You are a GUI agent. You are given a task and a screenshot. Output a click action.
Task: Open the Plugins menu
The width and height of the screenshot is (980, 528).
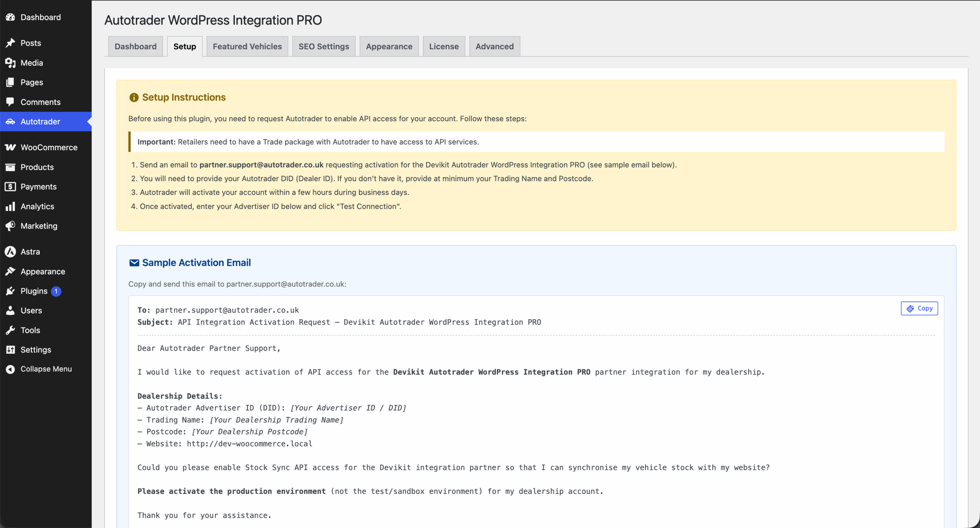pos(46,291)
